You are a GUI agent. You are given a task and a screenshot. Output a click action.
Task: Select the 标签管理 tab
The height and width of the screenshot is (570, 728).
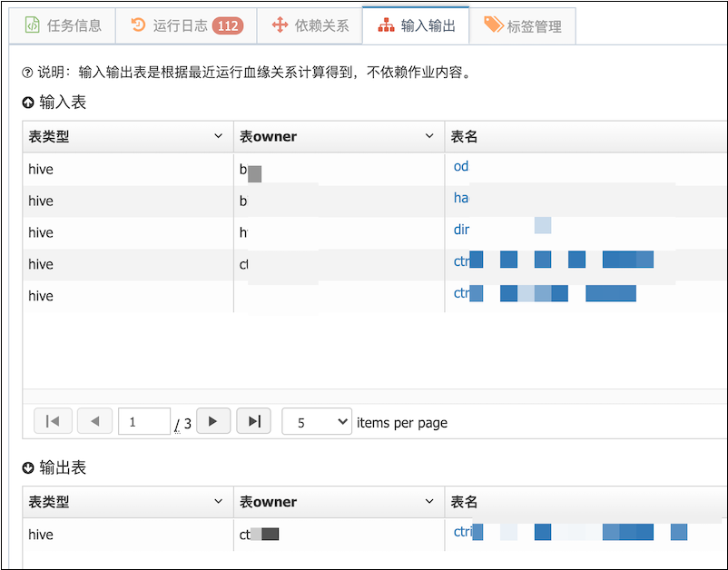click(x=523, y=26)
